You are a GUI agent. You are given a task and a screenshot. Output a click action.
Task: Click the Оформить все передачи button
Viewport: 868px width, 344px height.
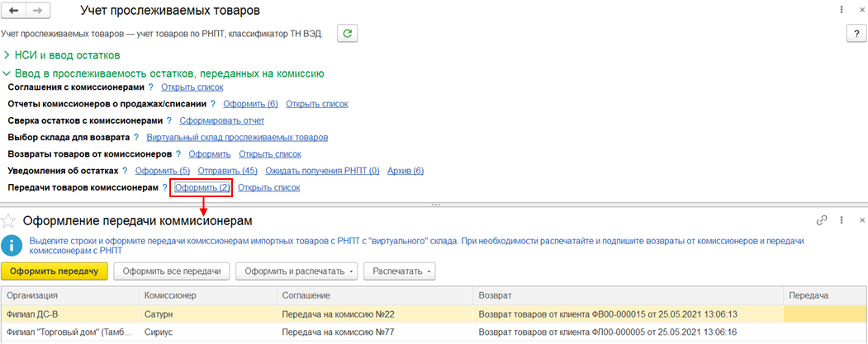(x=172, y=271)
